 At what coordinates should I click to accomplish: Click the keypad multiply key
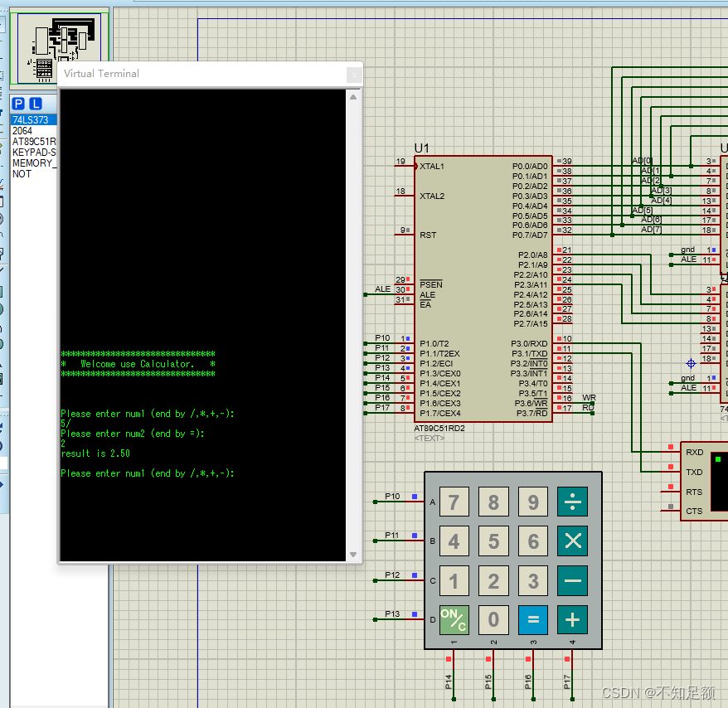click(x=572, y=541)
